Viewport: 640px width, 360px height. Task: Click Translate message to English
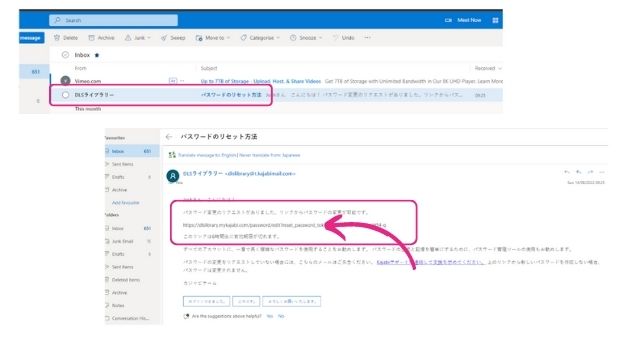[x=207, y=155]
